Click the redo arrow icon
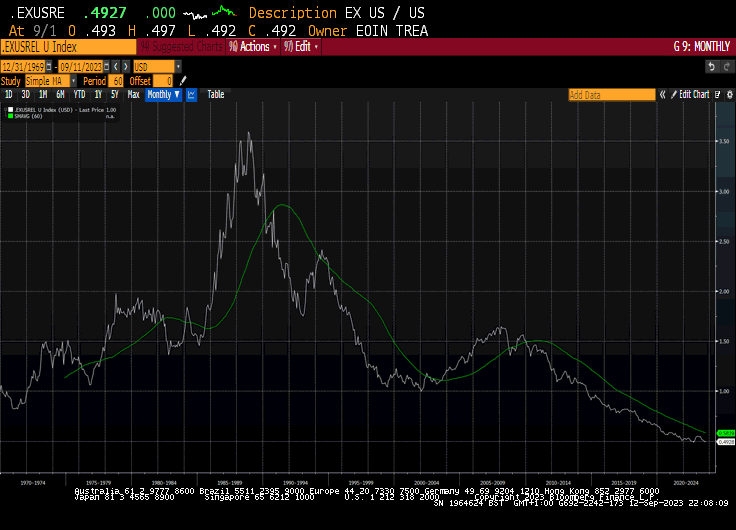736x530 pixels. [x=727, y=67]
